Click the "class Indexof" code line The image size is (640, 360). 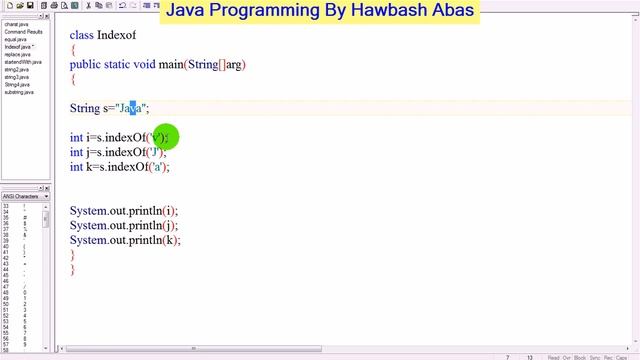pos(103,35)
